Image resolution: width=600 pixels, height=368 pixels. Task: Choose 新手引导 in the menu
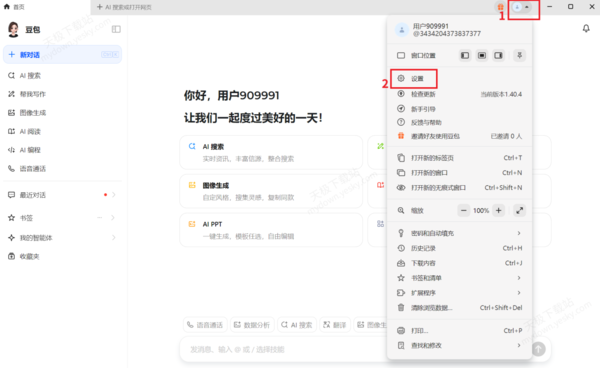tap(459, 109)
